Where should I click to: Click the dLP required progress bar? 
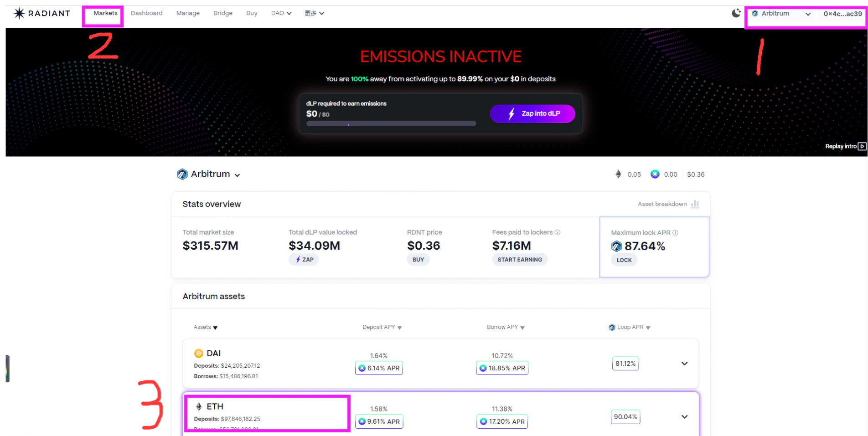coord(391,123)
